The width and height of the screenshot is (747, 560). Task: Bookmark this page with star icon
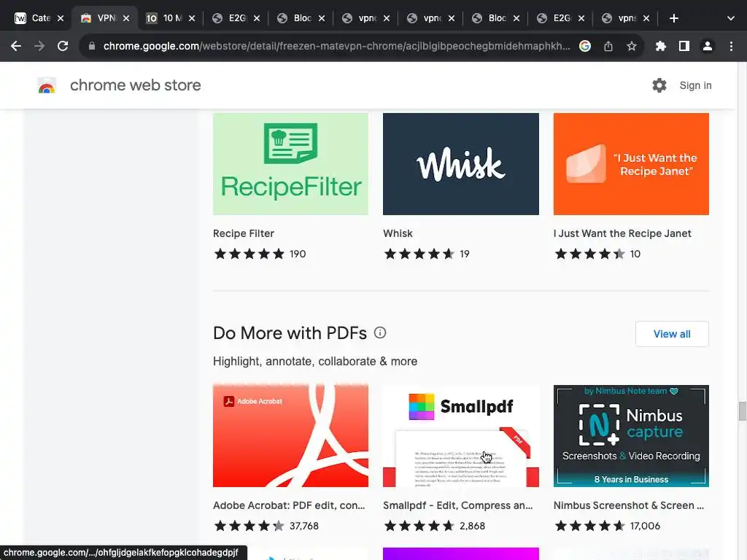(x=632, y=46)
